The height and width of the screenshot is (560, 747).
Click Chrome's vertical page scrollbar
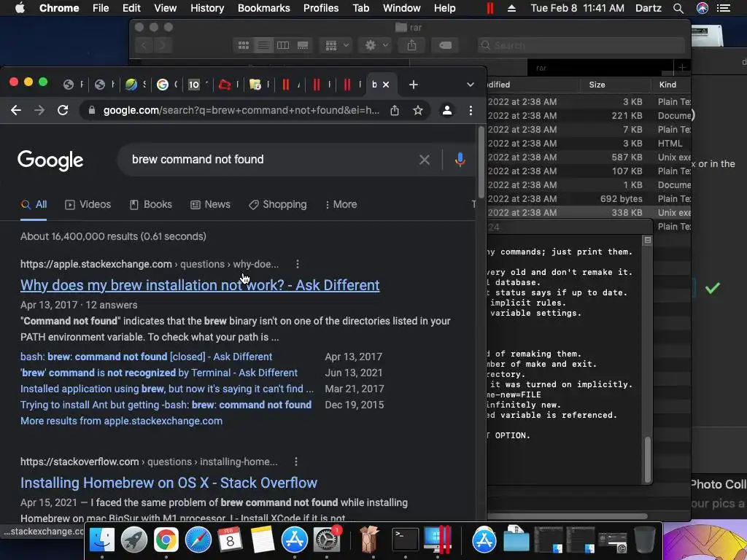tap(481, 162)
